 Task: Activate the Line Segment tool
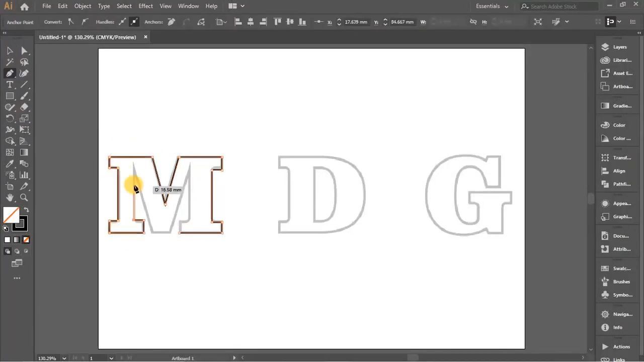click(x=24, y=84)
